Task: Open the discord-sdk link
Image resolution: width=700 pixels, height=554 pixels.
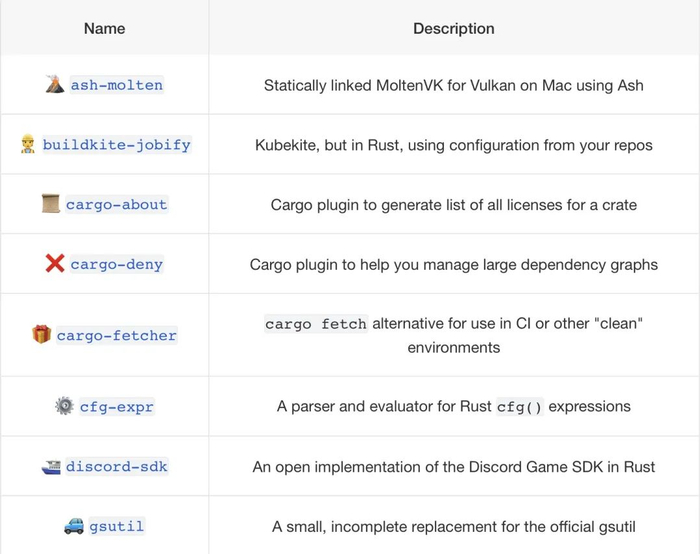Action: coord(117,467)
